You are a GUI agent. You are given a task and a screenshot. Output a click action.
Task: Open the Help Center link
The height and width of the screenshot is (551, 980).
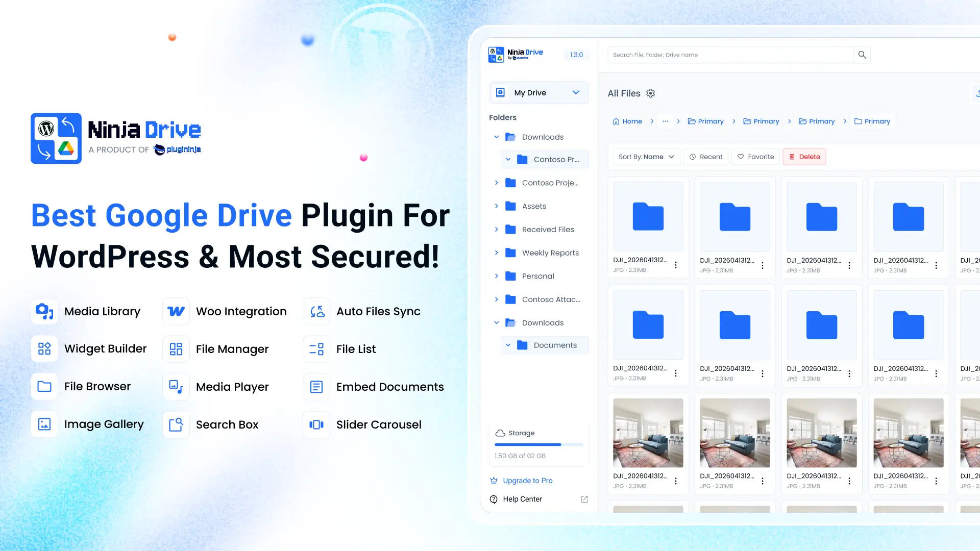pos(523,499)
